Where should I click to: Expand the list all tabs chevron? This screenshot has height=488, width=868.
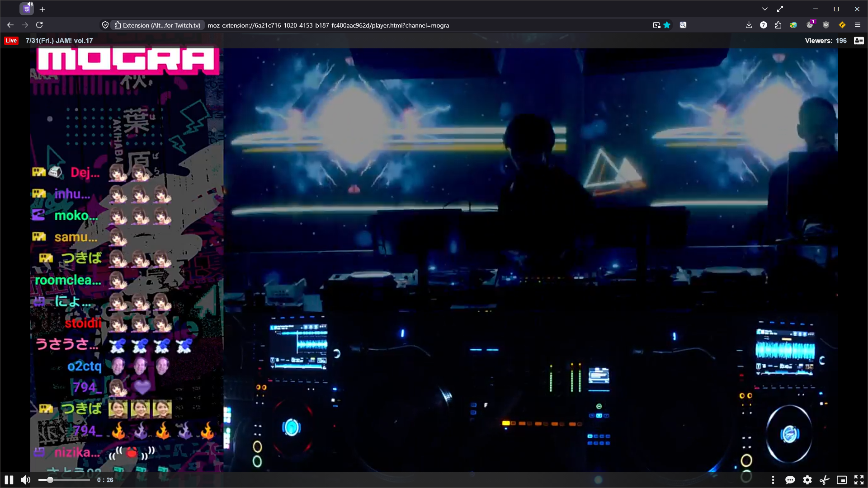pyautogui.click(x=765, y=9)
